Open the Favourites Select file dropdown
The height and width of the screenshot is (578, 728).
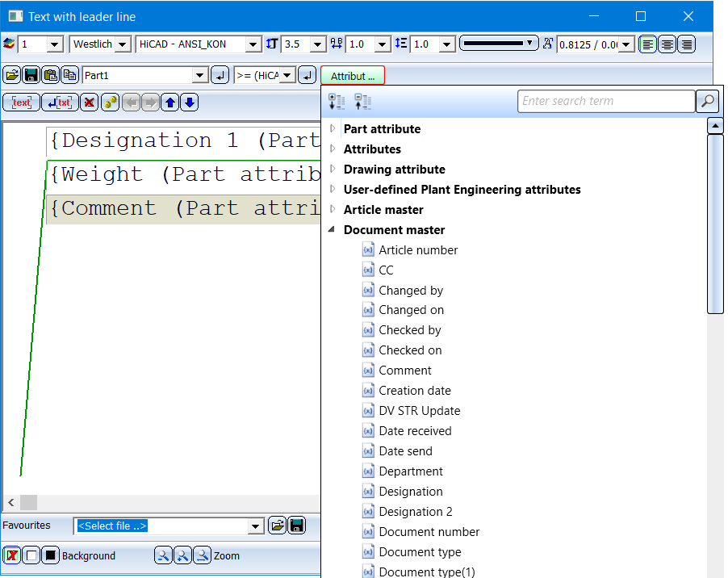[256, 526]
